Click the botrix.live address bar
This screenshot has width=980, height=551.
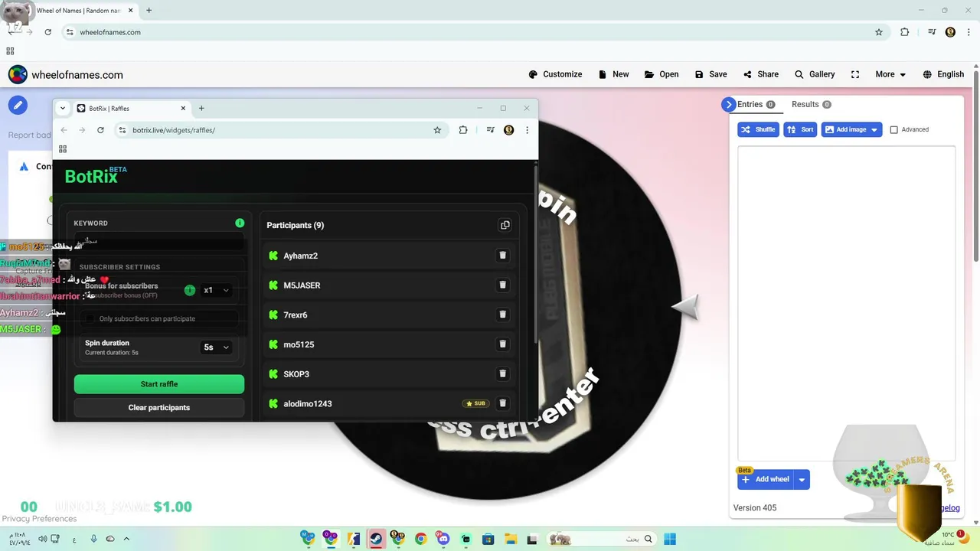(279, 130)
